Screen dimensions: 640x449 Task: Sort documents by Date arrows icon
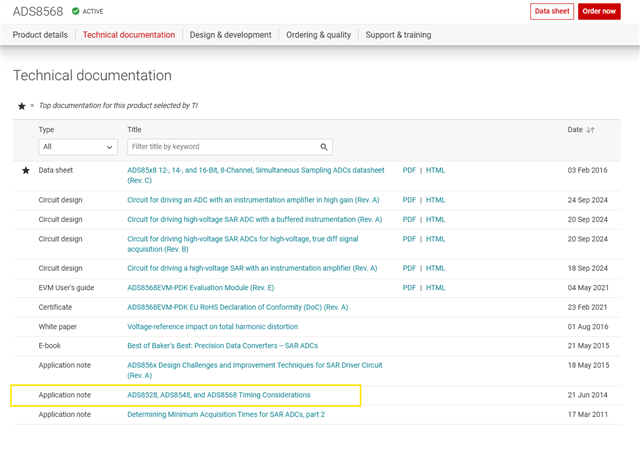tap(590, 130)
